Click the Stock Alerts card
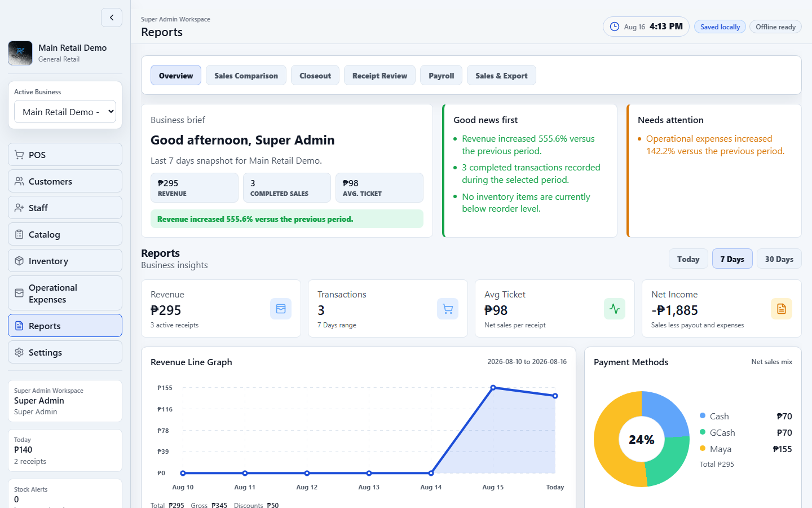Image resolution: width=812 pixels, height=508 pixels. click(x=65, y=494)
